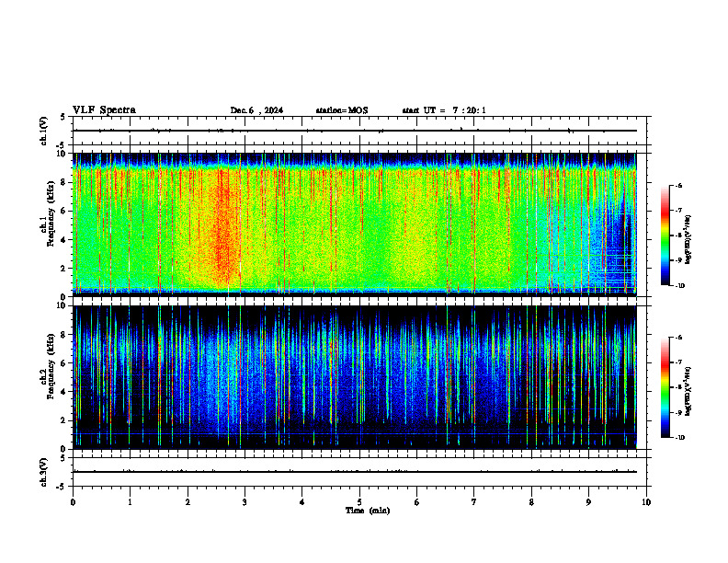This screenshot has width=728, height=563.
Task: Click the time axis tick label "3"
Action: click(245, 502)
